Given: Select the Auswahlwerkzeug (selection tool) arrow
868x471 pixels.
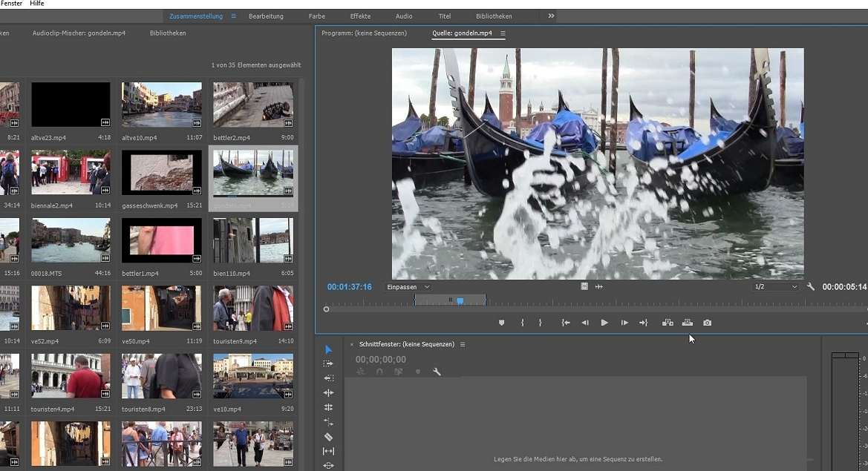Looking at the screenshot, I should click(x=329, y=349).
